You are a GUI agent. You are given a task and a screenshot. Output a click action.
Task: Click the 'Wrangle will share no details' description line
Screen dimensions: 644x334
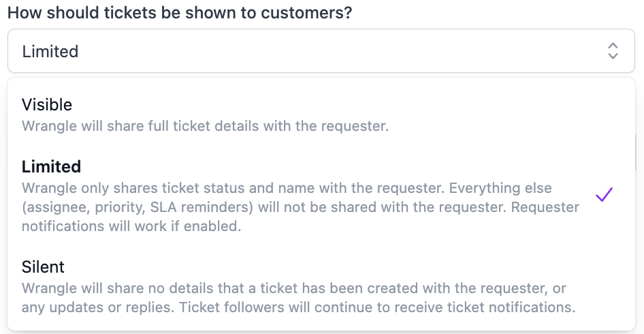click(293, 288)
